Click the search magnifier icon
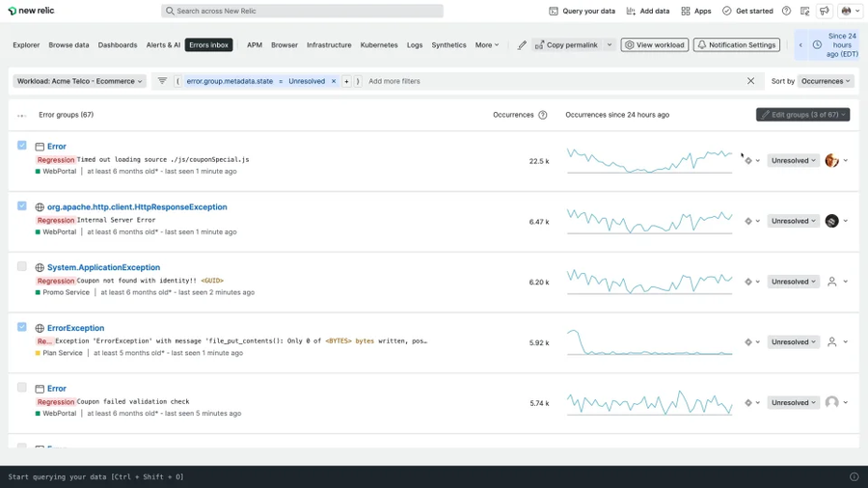The image size is (868, 488). click(170, 11)
